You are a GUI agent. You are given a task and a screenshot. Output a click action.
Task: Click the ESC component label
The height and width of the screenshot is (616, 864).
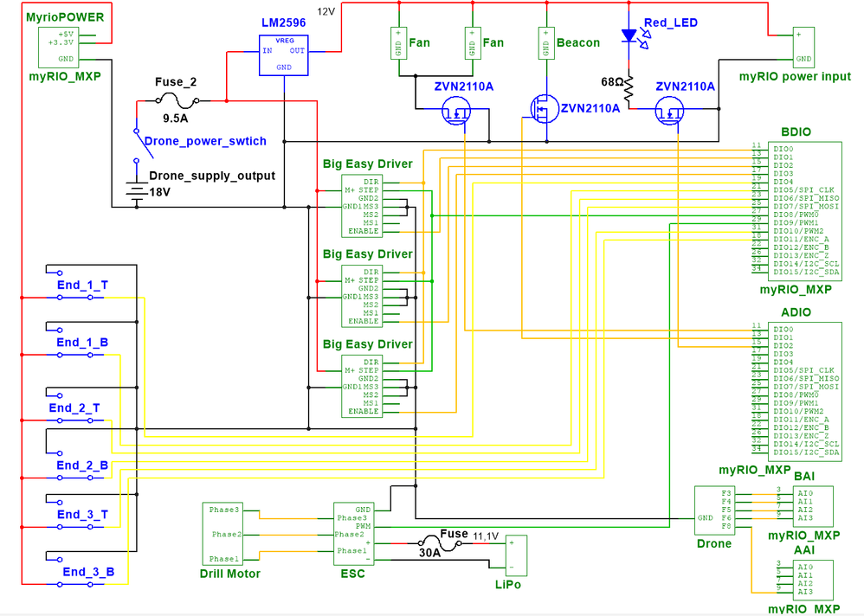[x=352, y=574]
